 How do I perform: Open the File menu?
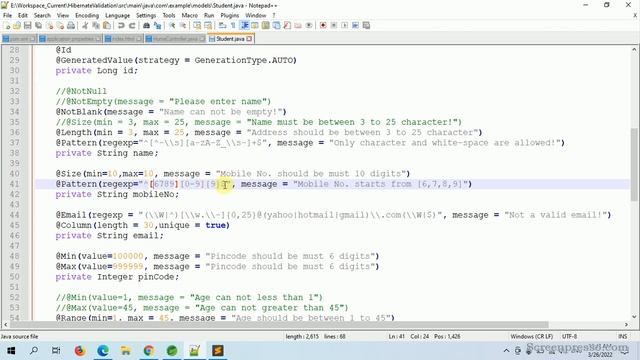7,15
